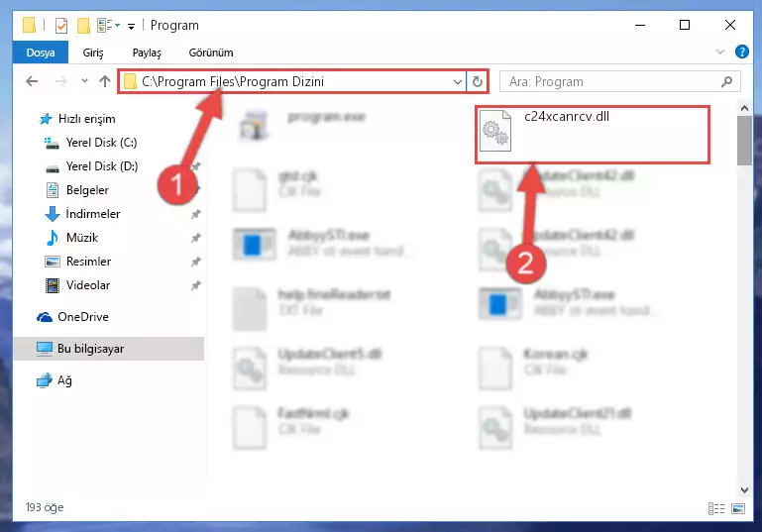Minimize the Program window
762x532 pixels.
[640, 26]
